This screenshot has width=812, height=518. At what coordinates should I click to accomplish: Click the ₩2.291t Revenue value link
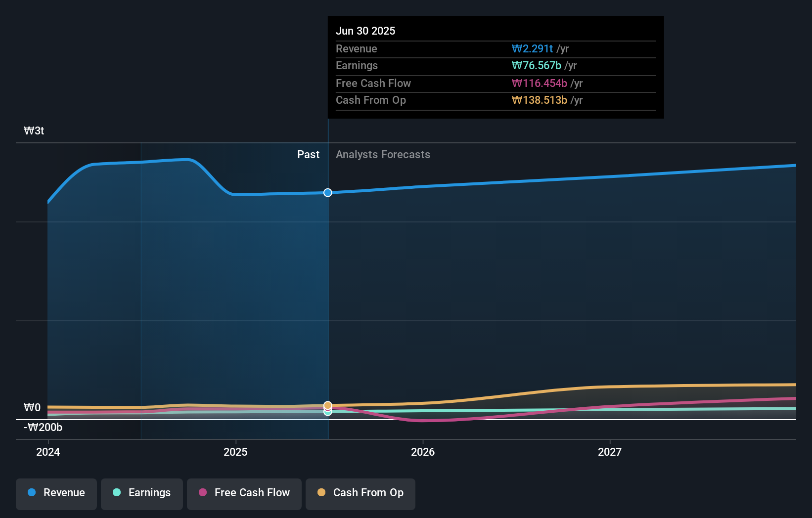point(533,49)
